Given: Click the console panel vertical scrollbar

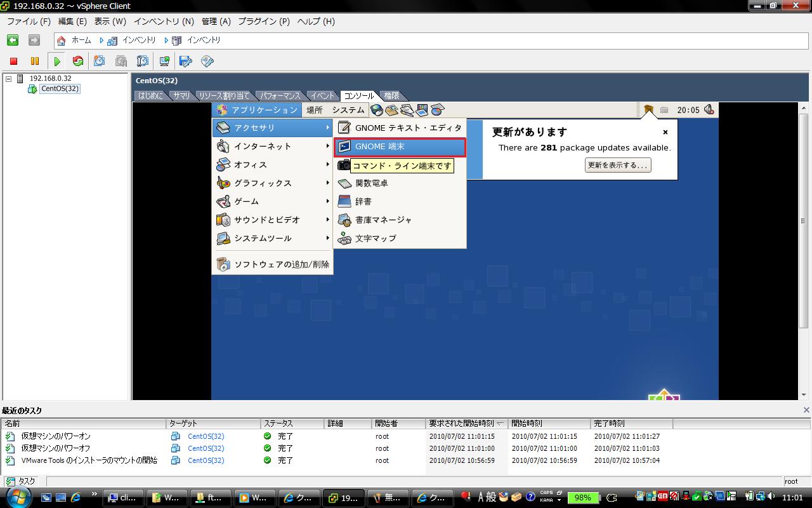Looking at the screenshot, I should (x=803, y=251).
